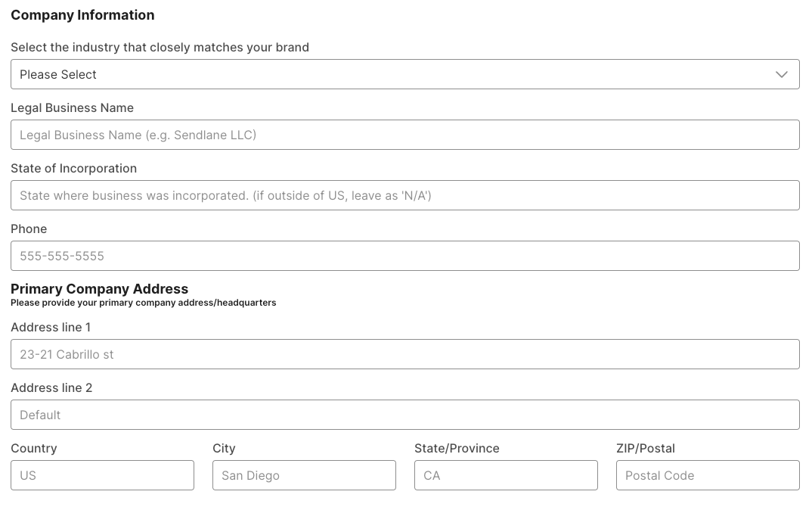Click the 'State of Incorporation' label text
The image size is (812, 507).
tap(73, 169)
